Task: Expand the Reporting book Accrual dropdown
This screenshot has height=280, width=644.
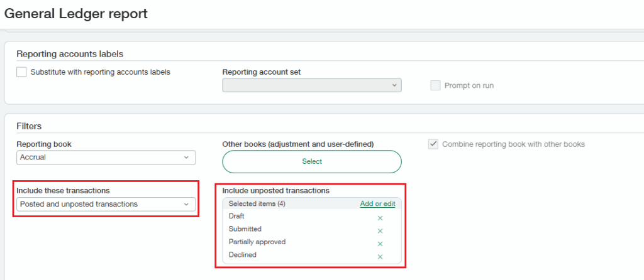Action: [x=106, y=158]
